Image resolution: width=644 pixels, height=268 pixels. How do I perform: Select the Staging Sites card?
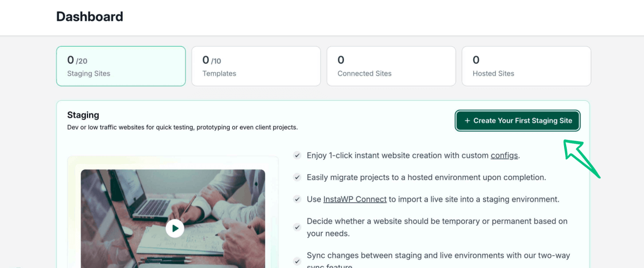click(121, 66)
